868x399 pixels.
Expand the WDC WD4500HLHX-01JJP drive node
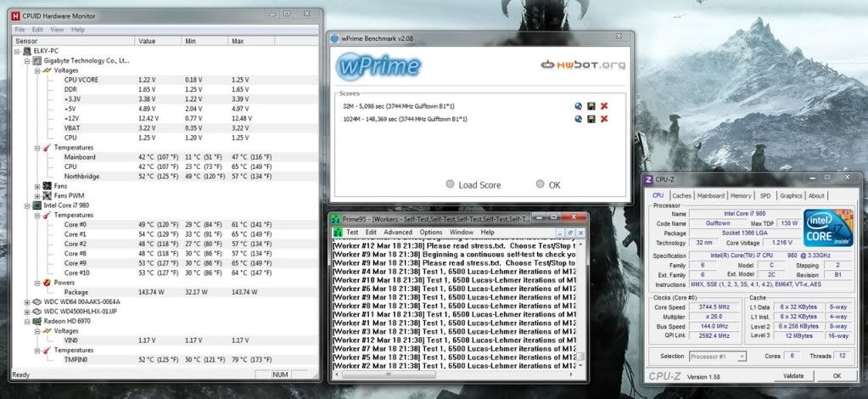tap(27, 312)
